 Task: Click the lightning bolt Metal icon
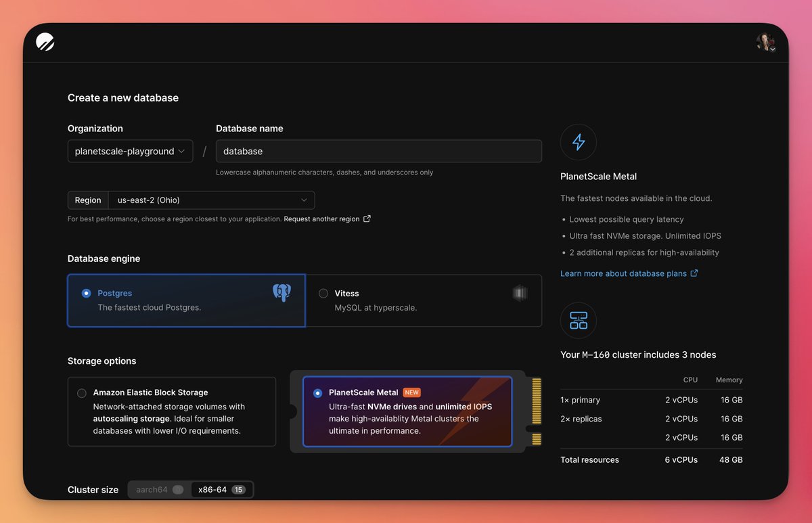point(579,142)
